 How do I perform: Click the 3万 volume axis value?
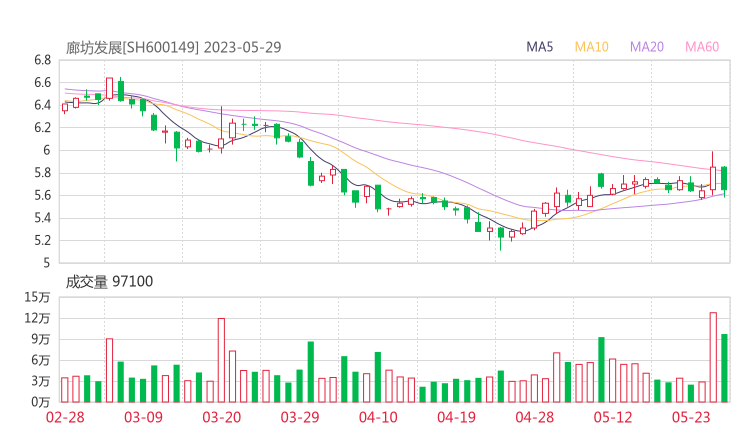click(x=41, y=381)
